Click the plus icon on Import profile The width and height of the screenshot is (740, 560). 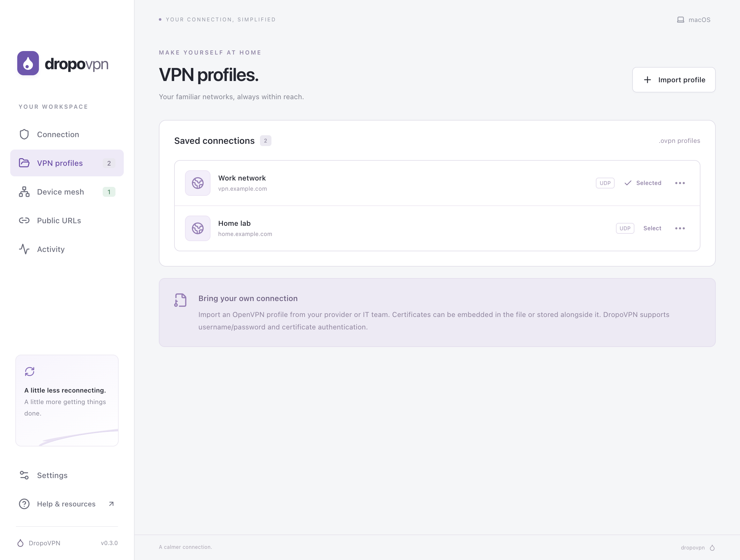647,80
